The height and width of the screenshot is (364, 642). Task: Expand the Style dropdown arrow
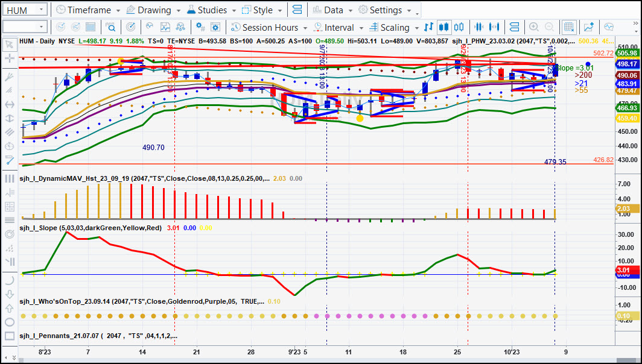(x=280, y=11)
